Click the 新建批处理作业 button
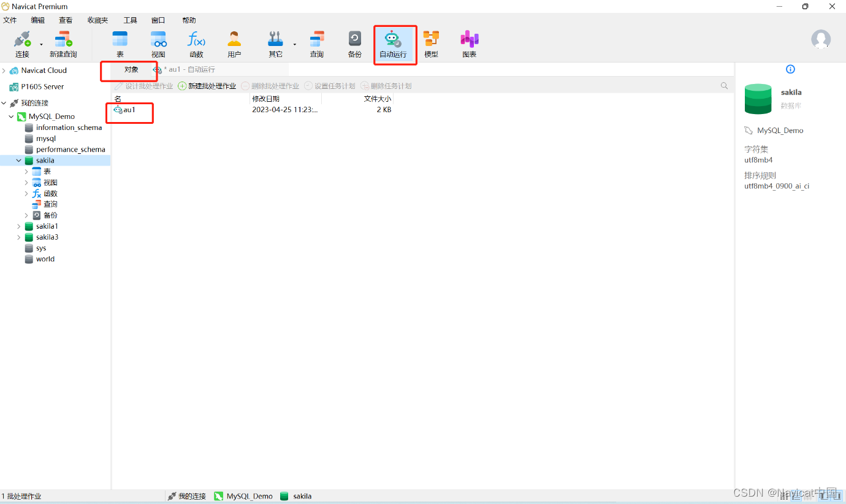Screen dimensions: 846x504 pyautogui.click(x=207, y=86)
